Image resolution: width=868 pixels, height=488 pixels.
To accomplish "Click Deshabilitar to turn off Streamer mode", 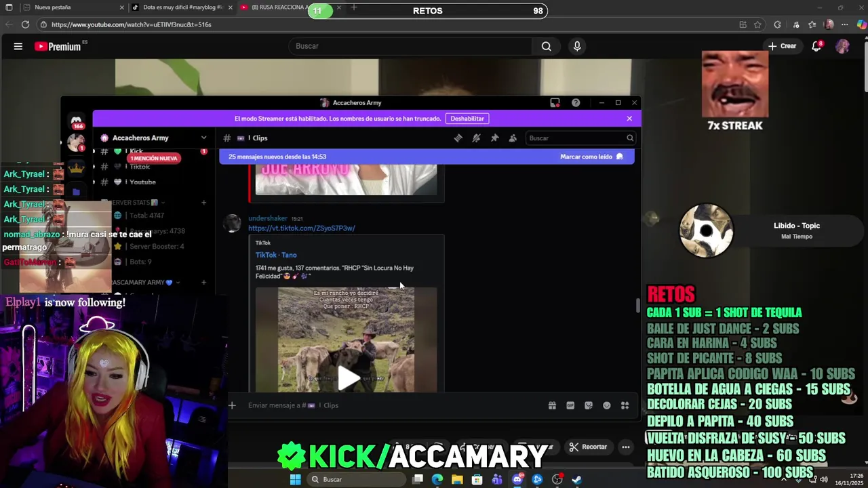I will click(x=467, y=119).
